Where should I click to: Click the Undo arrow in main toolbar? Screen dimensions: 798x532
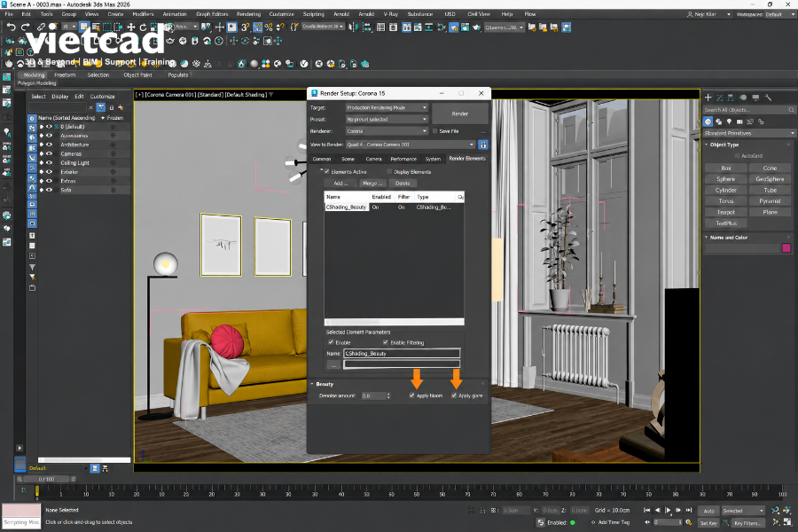[x=12, y=27]
